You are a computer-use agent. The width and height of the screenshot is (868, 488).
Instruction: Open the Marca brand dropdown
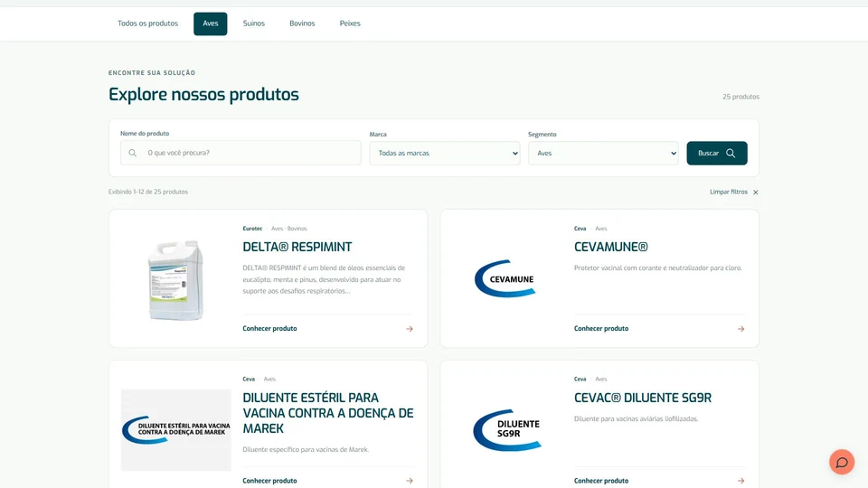click(445, 154)
